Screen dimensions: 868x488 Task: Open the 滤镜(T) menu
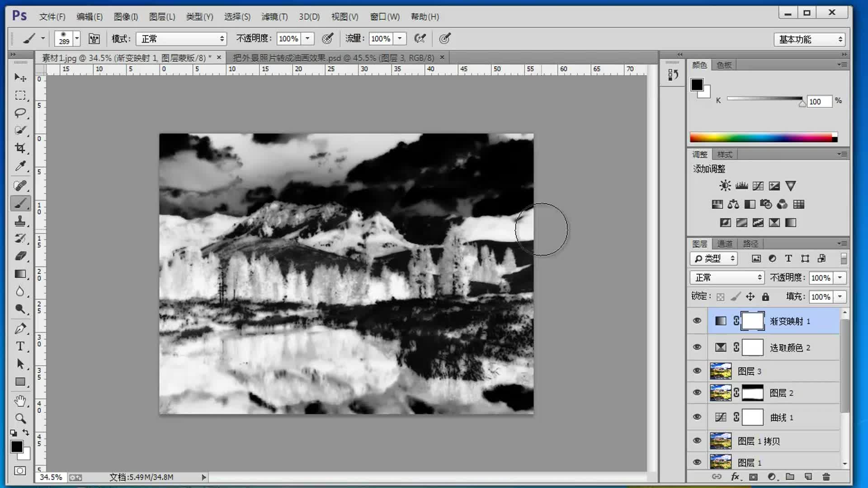click(274, 17)
